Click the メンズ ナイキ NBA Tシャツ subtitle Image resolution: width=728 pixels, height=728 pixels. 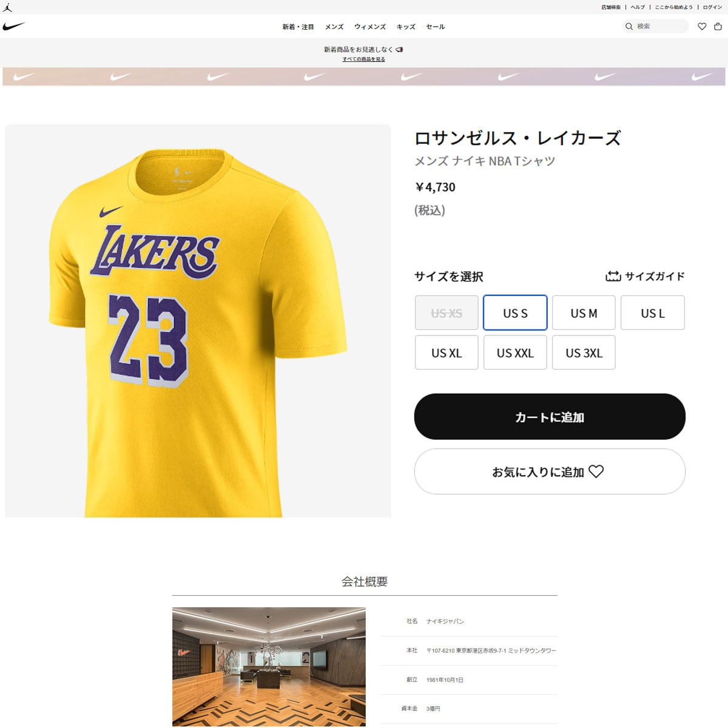485,161
